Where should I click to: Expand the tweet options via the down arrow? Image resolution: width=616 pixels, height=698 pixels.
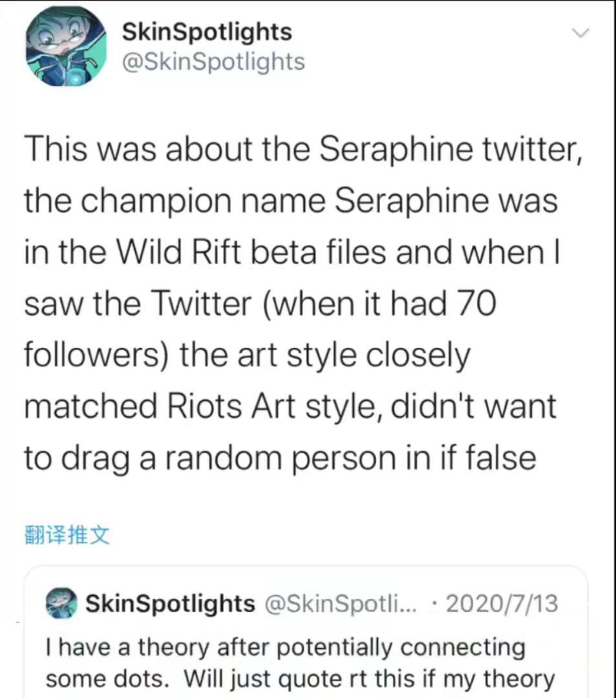click(x=580, y=32)
